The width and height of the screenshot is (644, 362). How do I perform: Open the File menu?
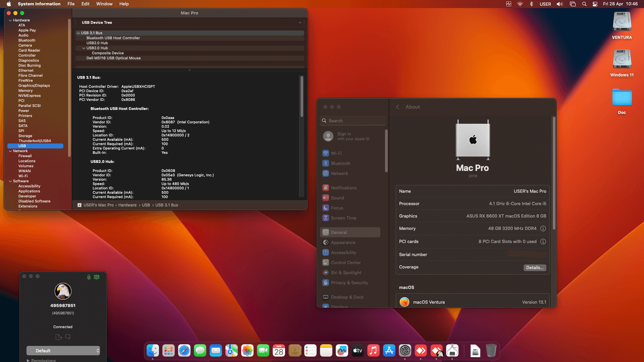click(x=71, y=4)
